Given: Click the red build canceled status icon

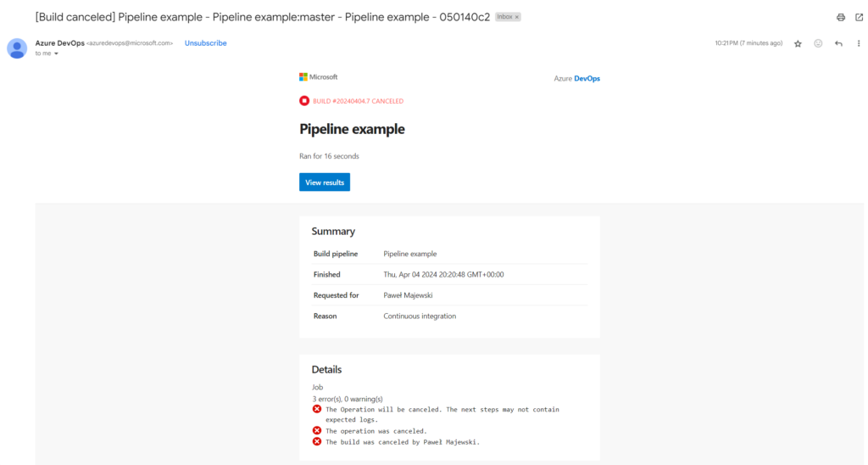Looking at the screenshot, I should pyautogui.click(x=304, y=101).
